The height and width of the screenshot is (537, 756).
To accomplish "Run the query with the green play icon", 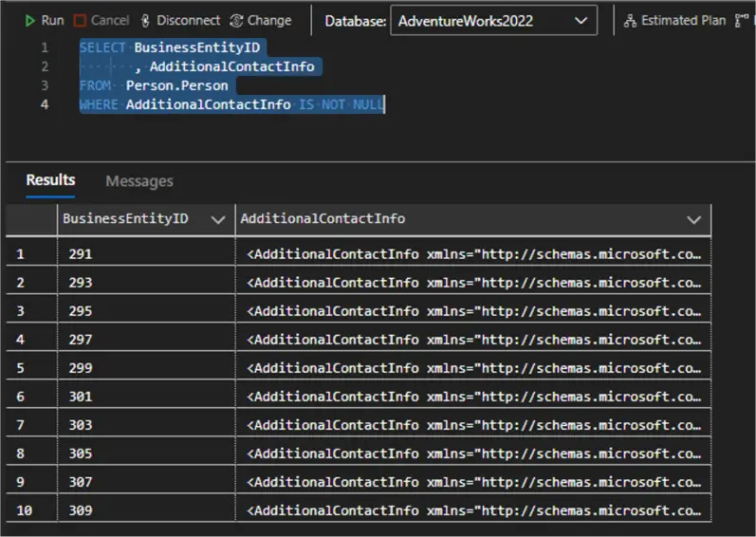I will click(30, 20).
